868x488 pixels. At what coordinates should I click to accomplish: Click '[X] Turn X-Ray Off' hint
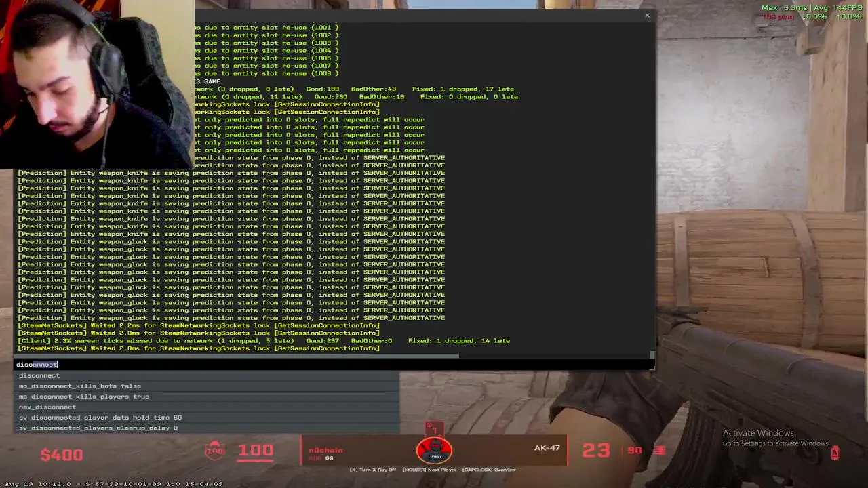point(373,470)
